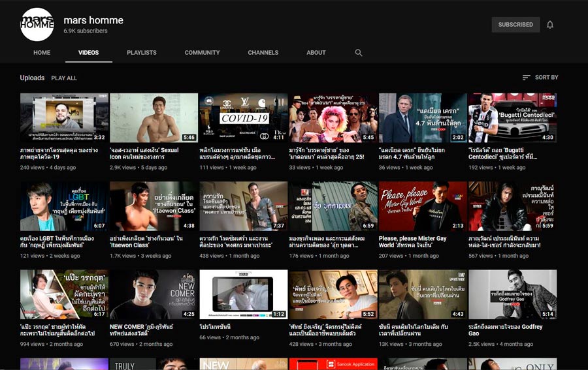This screenshot has width=588, height=370.
Task: Click the 13K views 3 months ago text
Action: tap(410, 344)
